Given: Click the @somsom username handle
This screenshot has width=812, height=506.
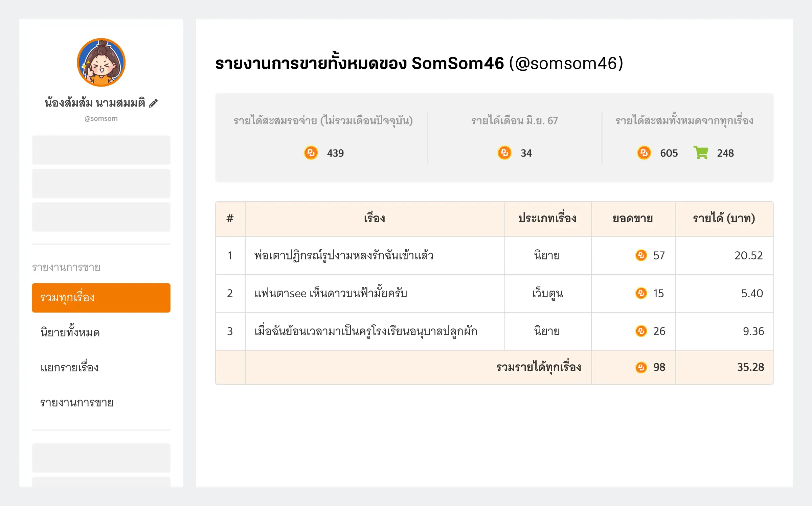Looking at the screenshot, I should point(100,118).
